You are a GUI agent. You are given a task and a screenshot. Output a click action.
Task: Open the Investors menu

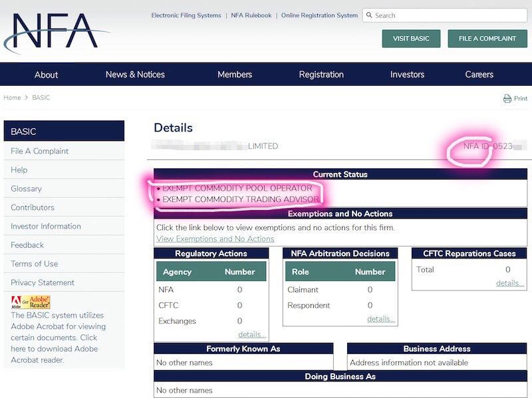[407, 74]
